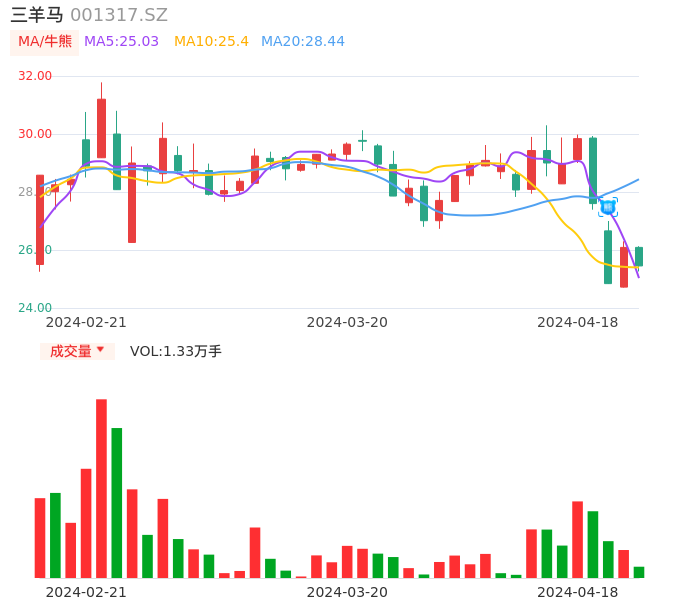Click the VOL:1.33万手 volume readout
The width and height of the screenshot is (686, 606).
pos(175,351)
